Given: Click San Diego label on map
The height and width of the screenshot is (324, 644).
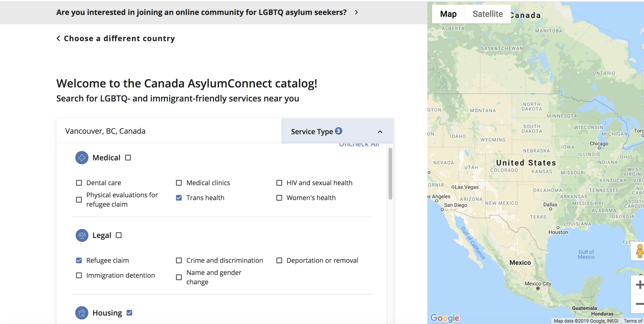Looking at the screenshot, I should click(x=455, y=205).
